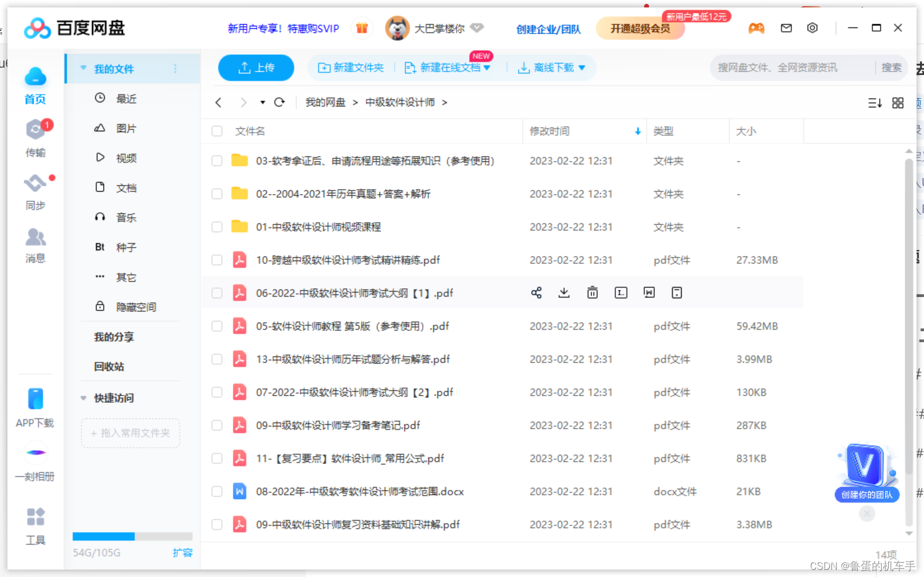Open the 离线下载 dropdown arrow
The width and height of the screenshot is (924, 577).
click(x=583, y=67)
